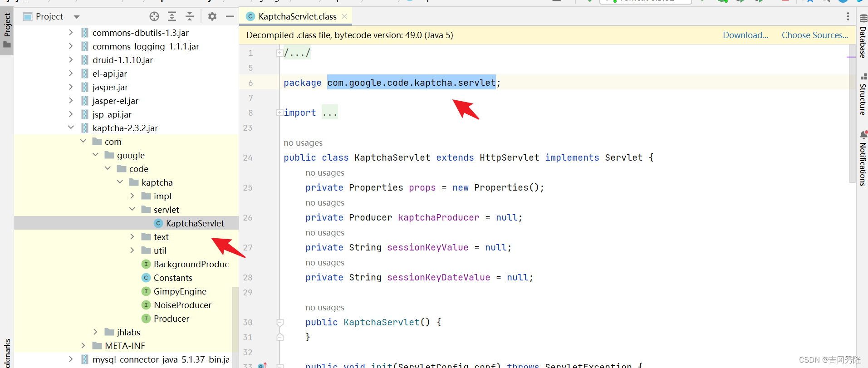Screen dimensions: 868x368
Task: Collapse kaptcha-2.3.2.jar node
Action: tap(71, 128)
